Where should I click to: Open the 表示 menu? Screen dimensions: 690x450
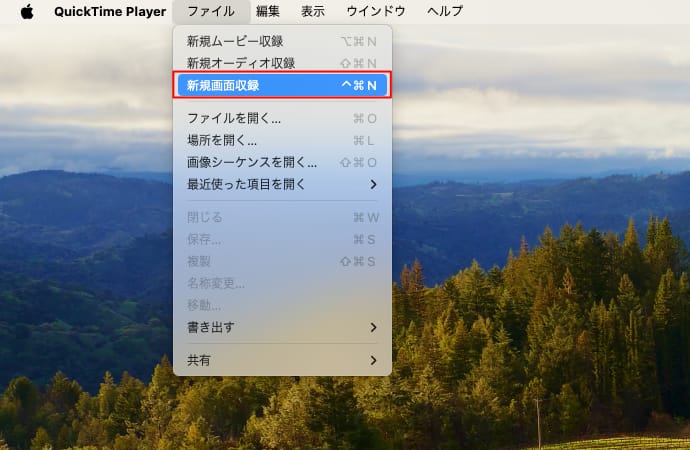(x=313, y=12)
